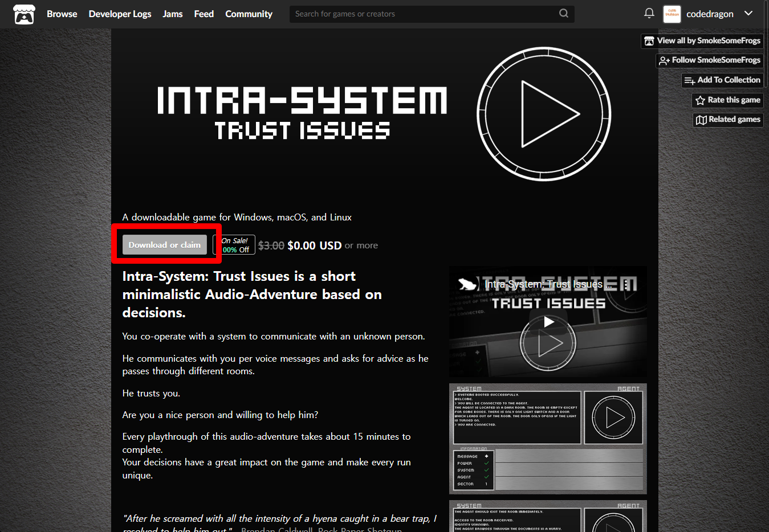Click the SmokeSomeFrogs channel icon on video
769x532 pixels.
tap(467, 284)
